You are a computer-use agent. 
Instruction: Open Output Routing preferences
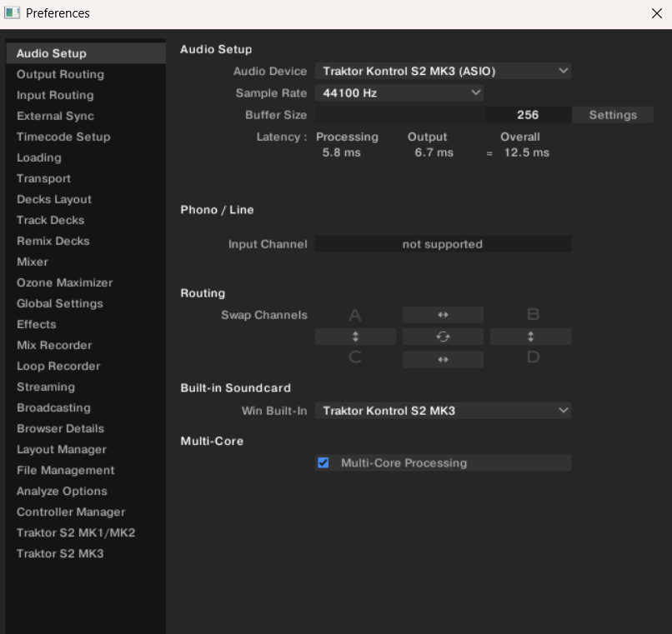click(86, 74)
